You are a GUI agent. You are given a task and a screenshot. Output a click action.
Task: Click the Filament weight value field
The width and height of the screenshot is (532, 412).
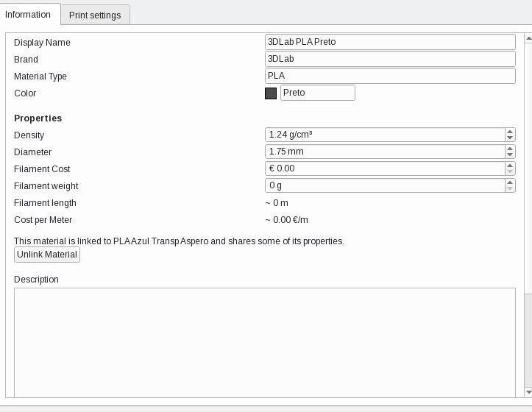[x=385, y=185]
